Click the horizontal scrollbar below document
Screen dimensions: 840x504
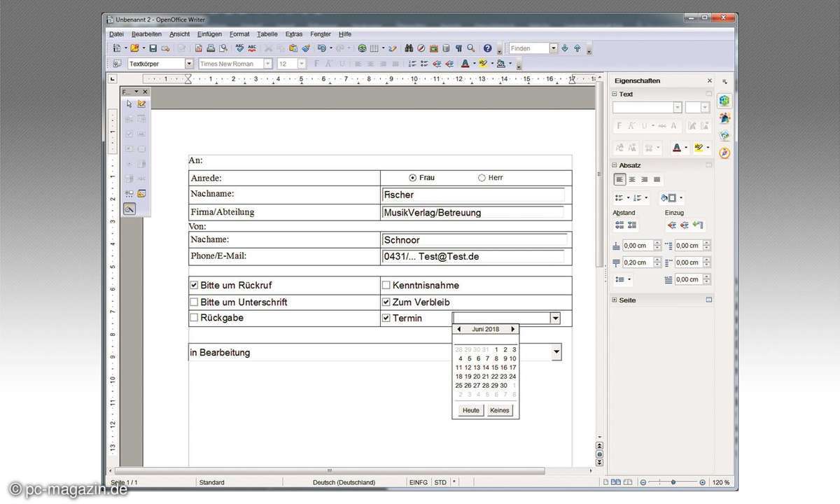(x=329, y=470)
